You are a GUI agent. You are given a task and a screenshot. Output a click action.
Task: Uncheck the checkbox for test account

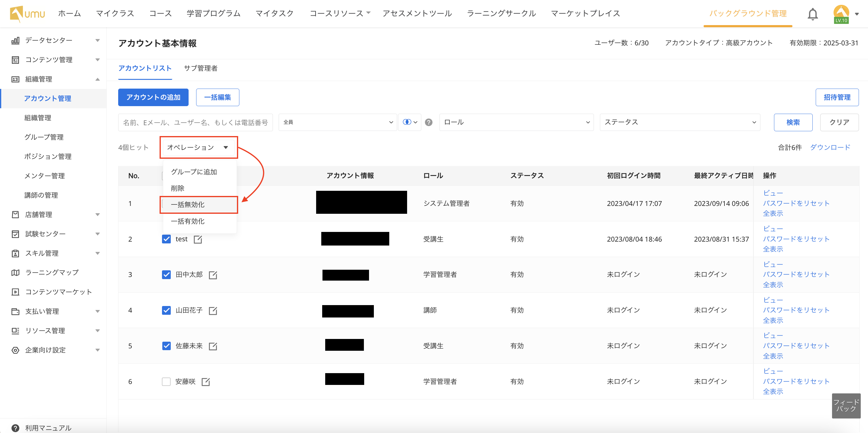pyautogui.click(x=166, y=239)
